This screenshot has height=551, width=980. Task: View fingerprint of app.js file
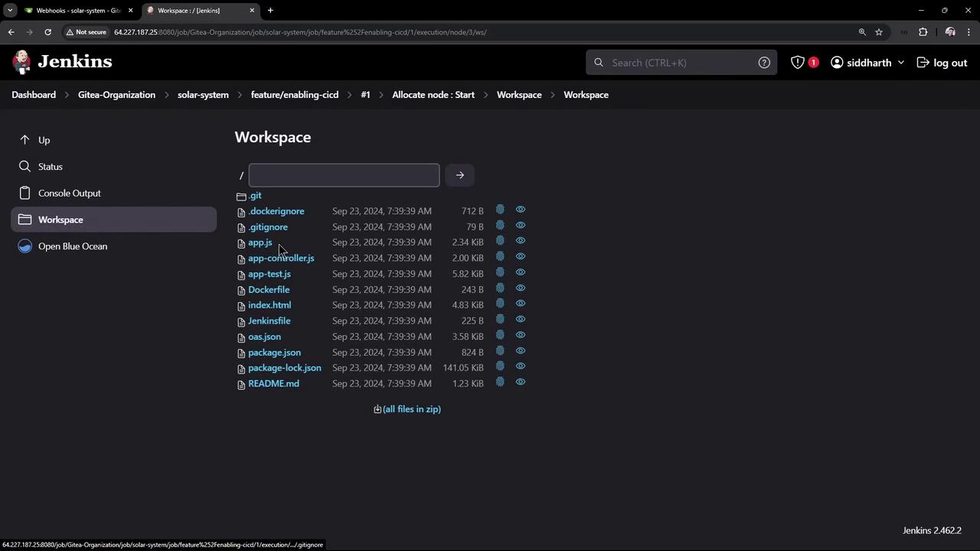[500, 241]
